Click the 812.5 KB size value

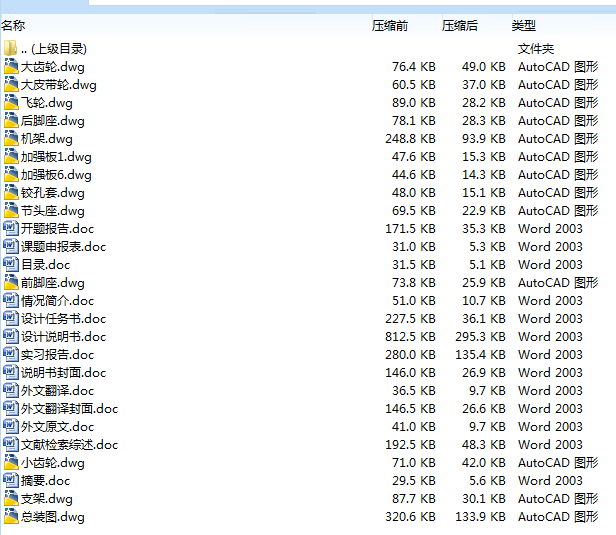coord(410,337)
